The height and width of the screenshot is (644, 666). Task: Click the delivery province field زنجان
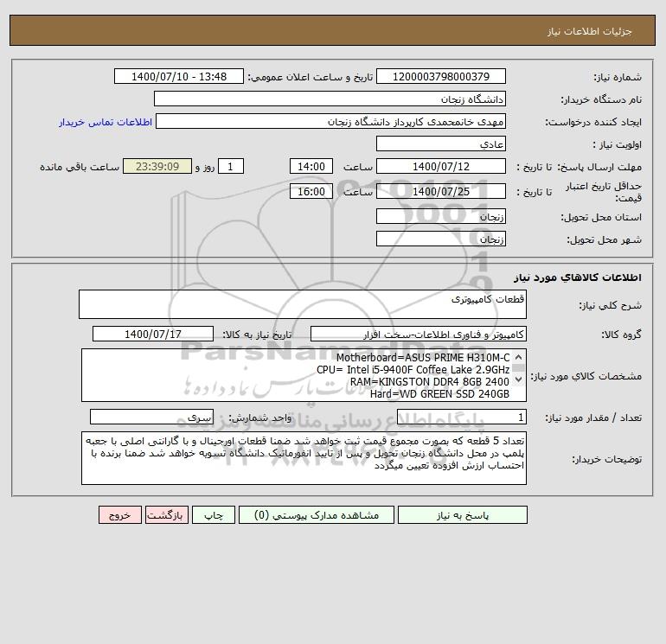click(x=441, y=216)
